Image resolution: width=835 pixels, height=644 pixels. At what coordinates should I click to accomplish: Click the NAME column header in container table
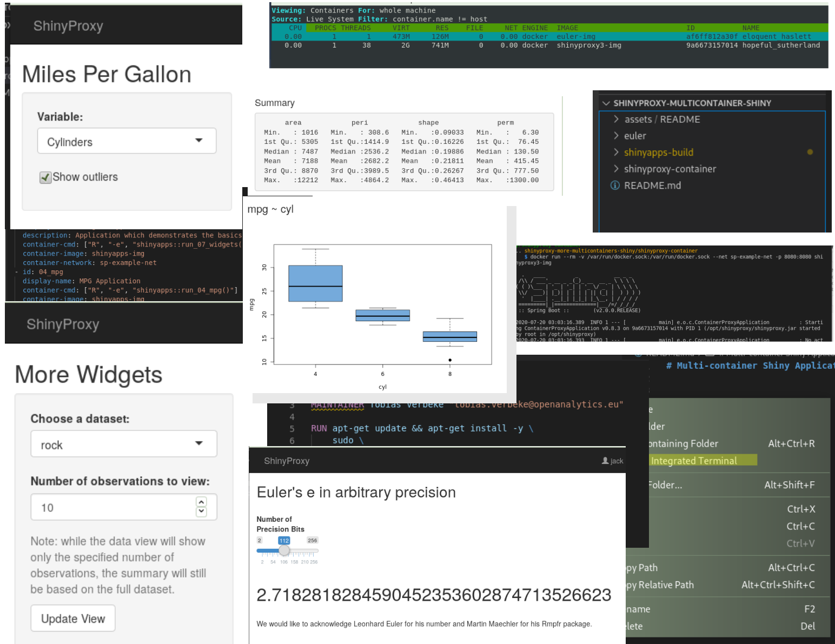coord(751,28)
